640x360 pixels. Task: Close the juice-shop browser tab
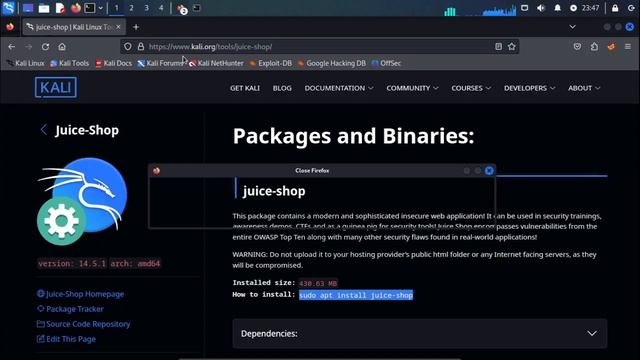[118, 27]
